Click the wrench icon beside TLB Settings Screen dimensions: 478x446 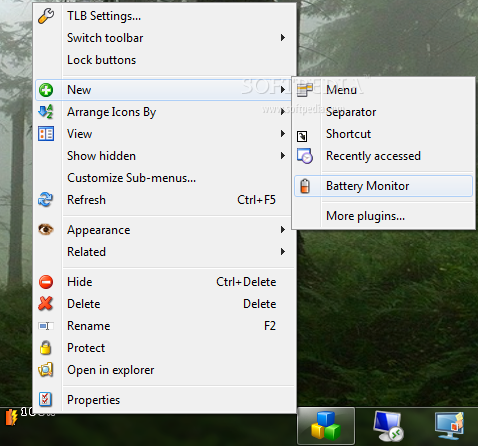click(x=46, y=16)
